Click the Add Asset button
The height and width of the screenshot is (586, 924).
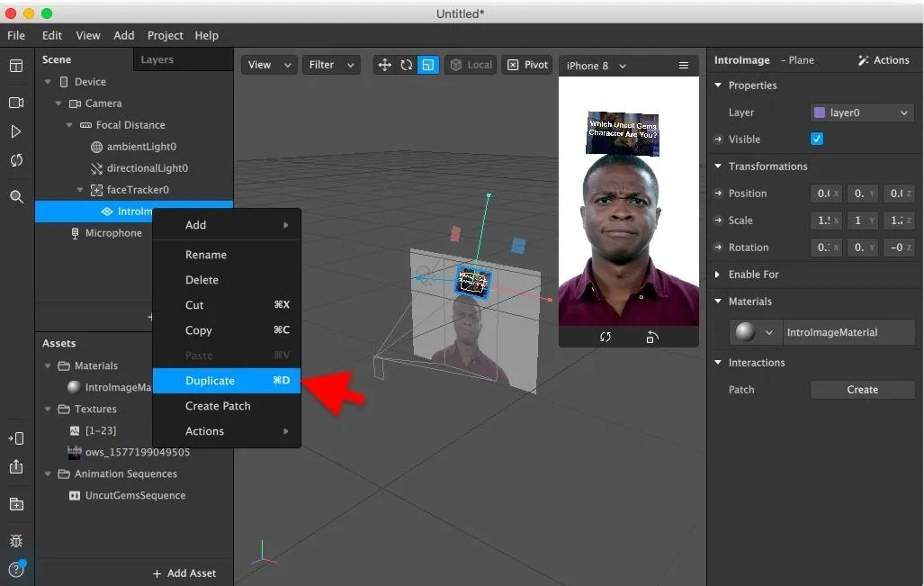click(184, 573)
